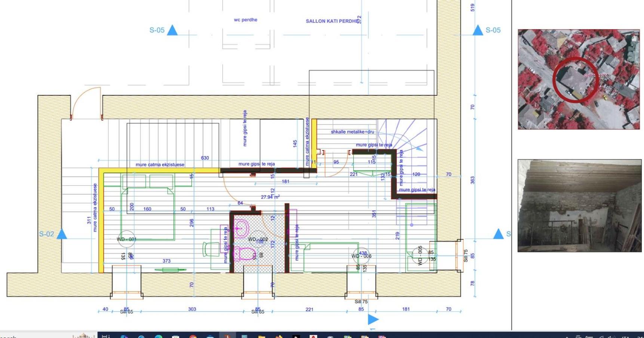Click the blue arrow marker below the plan

(x=373, y=319)
